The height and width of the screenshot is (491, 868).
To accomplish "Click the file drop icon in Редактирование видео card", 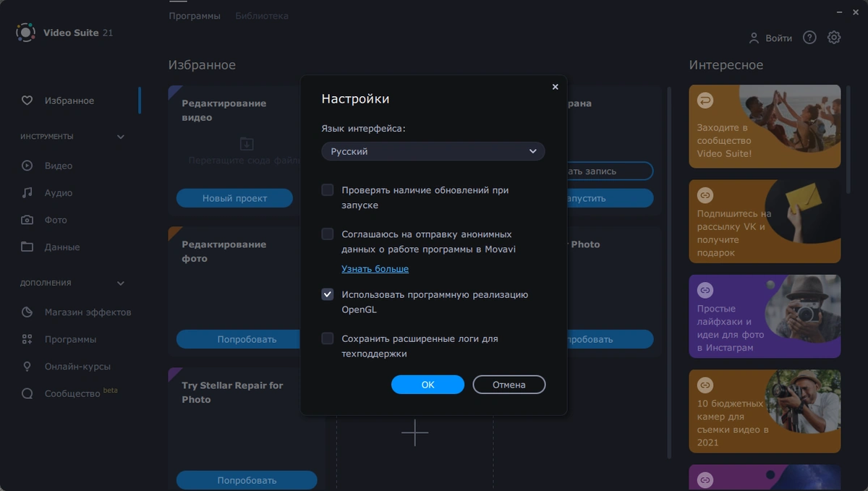I will pyautogui.click(x=247, y=143).
